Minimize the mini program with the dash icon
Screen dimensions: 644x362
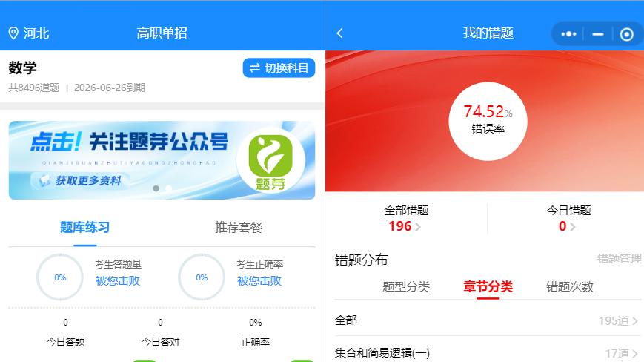point(597,34)
